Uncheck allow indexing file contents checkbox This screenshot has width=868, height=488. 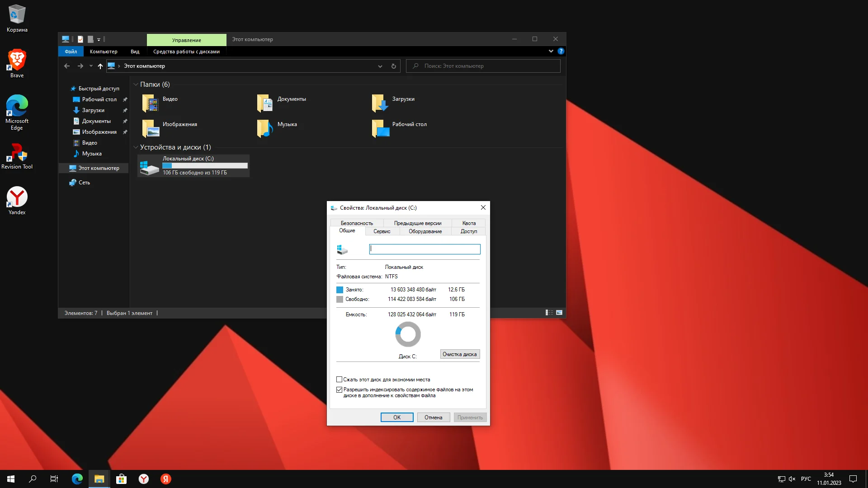coord(340,389)
